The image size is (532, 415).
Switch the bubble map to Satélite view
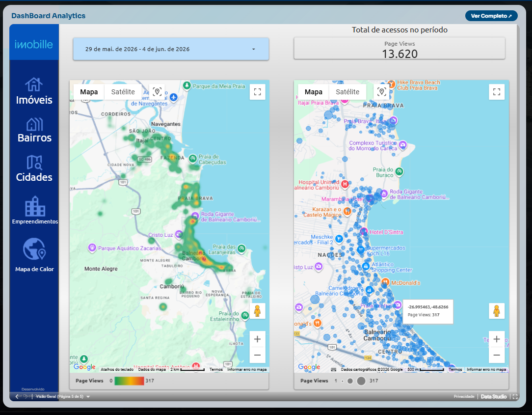click(347, 92)
